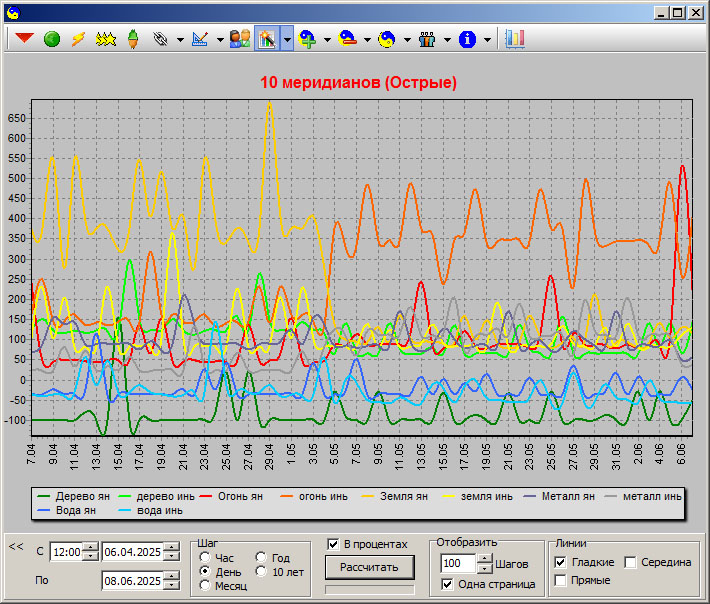Open dropdown arrow beside chart wizard icon
Viewport: 710px width, 604px height.
coord(287,39)
